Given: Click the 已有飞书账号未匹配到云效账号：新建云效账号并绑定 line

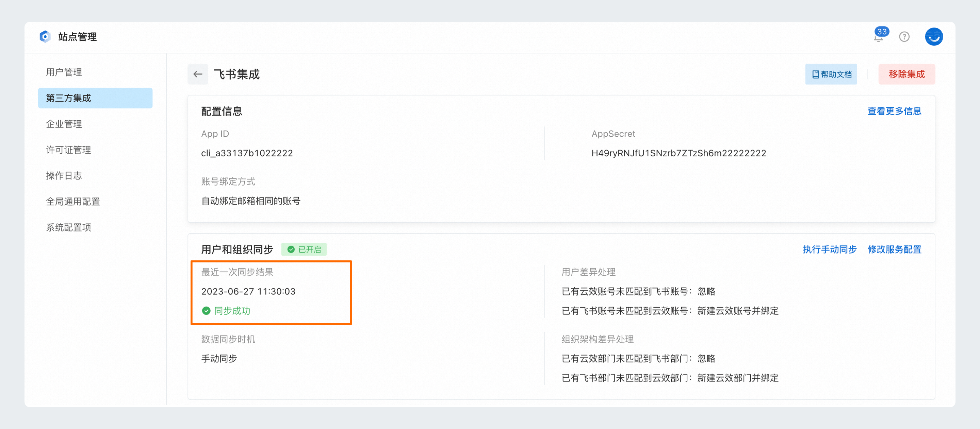Looking at the screenshot, I should pyautogui.click(x=670, y=311).
